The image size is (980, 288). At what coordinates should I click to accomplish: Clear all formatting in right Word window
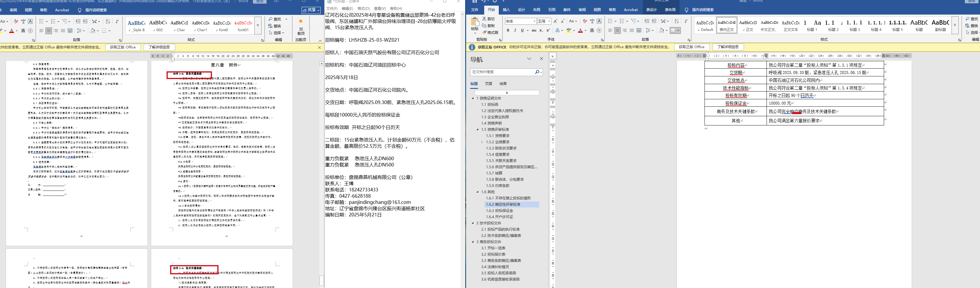(585, 21)
